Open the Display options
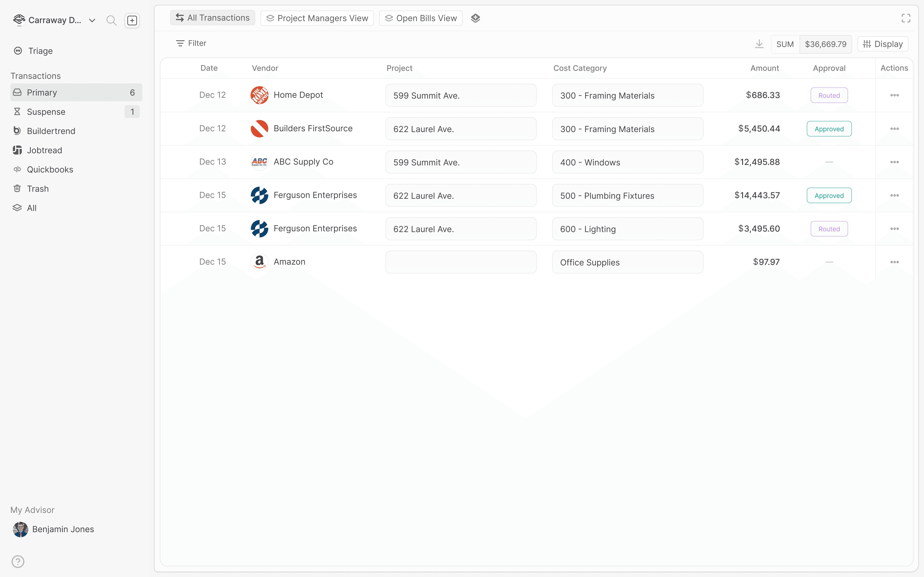Viewport: 924px width, 577px height. click(x=882, y=44)
